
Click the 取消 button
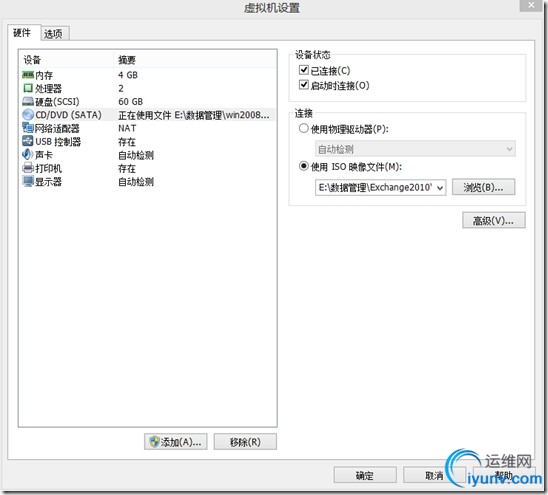pyautogui.click(x=434, y=475)
